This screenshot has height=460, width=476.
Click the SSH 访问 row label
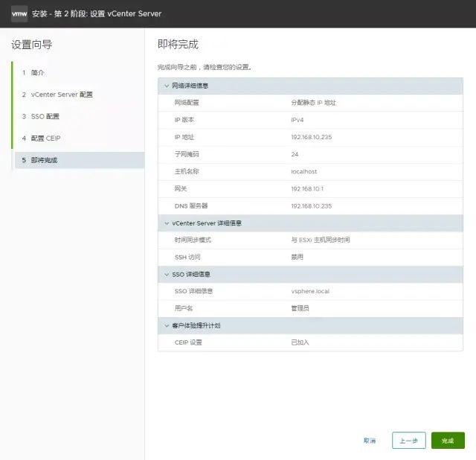[187, 257]
